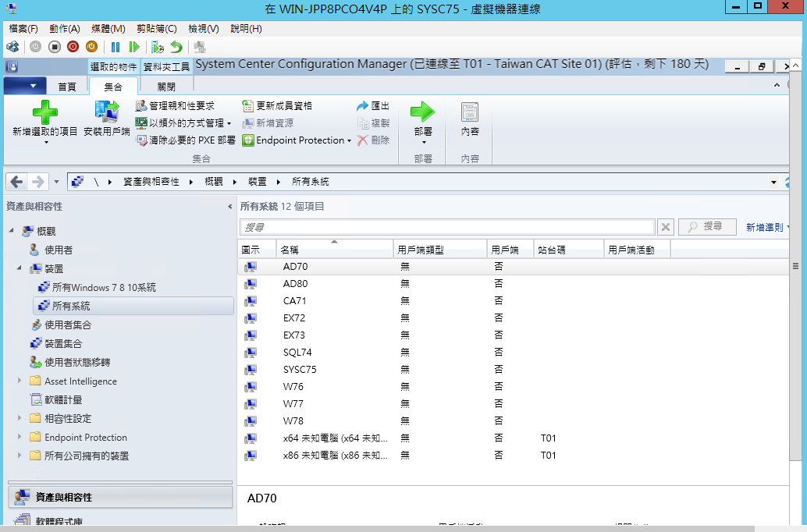
Task: Open Manage Out of Band (以頻外的方式管理) dropdown
Action: [183, 123]
